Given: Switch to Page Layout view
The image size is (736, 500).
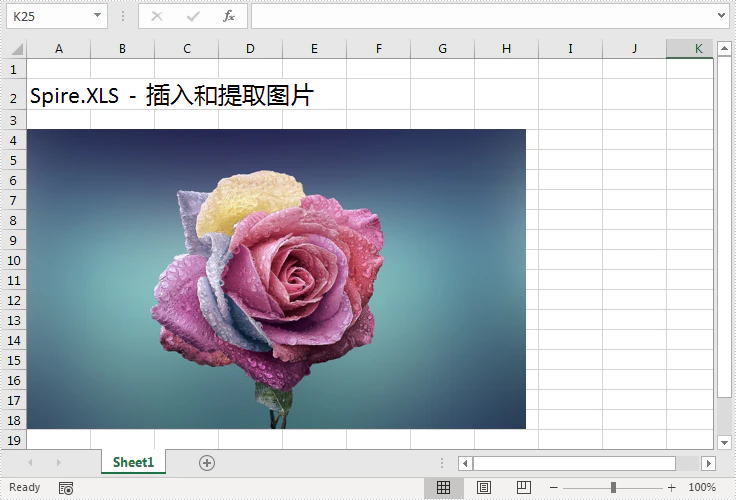Looking at the screenshot, I should pos(484,488).
